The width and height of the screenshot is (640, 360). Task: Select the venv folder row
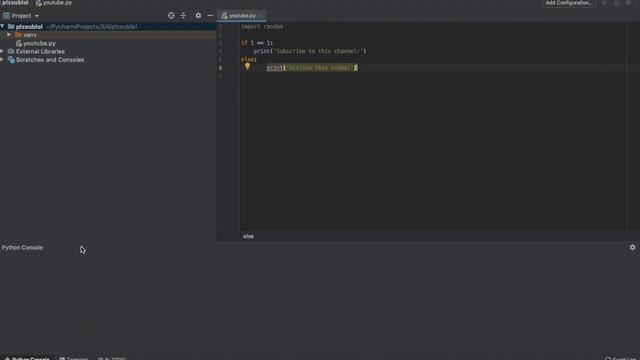tap(108, 35)
